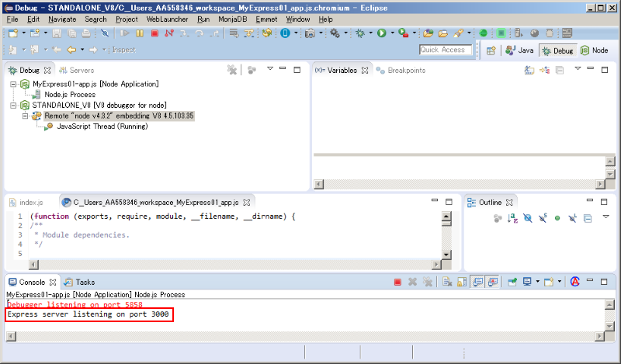Select the Node.js Process tree item
The image size is (621, 364).
pos(70,95)
